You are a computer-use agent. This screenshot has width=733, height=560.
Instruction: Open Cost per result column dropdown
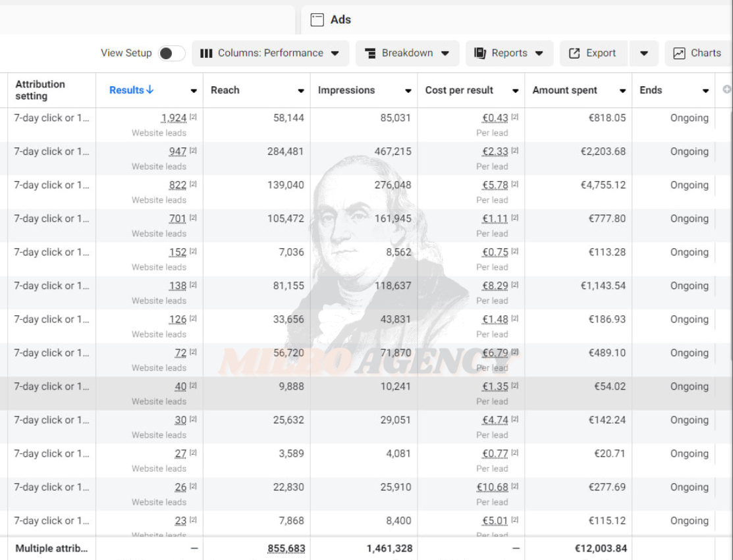point(515,91)
